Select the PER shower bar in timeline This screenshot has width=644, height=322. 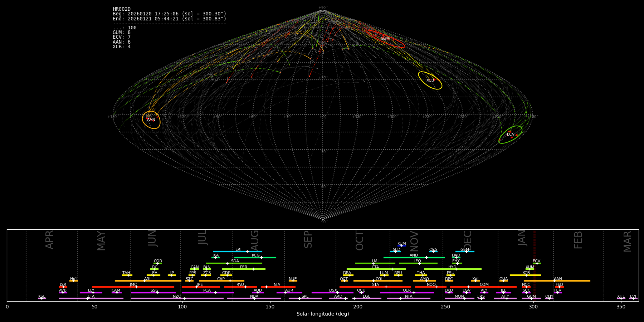click(244, 269)
